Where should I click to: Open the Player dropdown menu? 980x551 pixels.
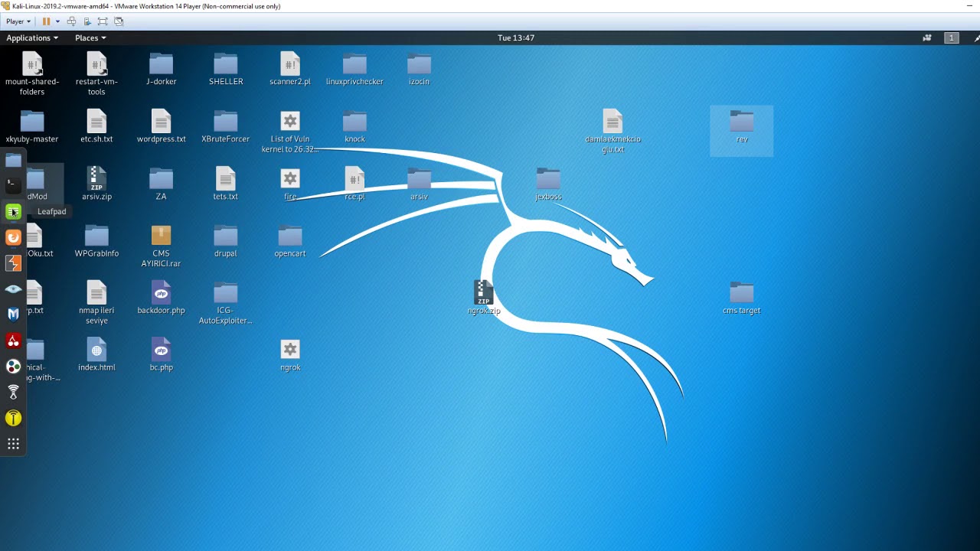click(18, 21)
